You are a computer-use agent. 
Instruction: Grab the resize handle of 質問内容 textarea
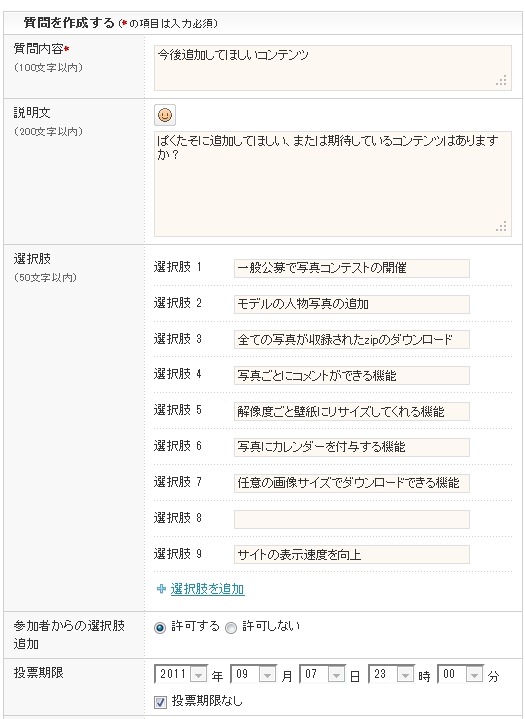pos(502,81)
